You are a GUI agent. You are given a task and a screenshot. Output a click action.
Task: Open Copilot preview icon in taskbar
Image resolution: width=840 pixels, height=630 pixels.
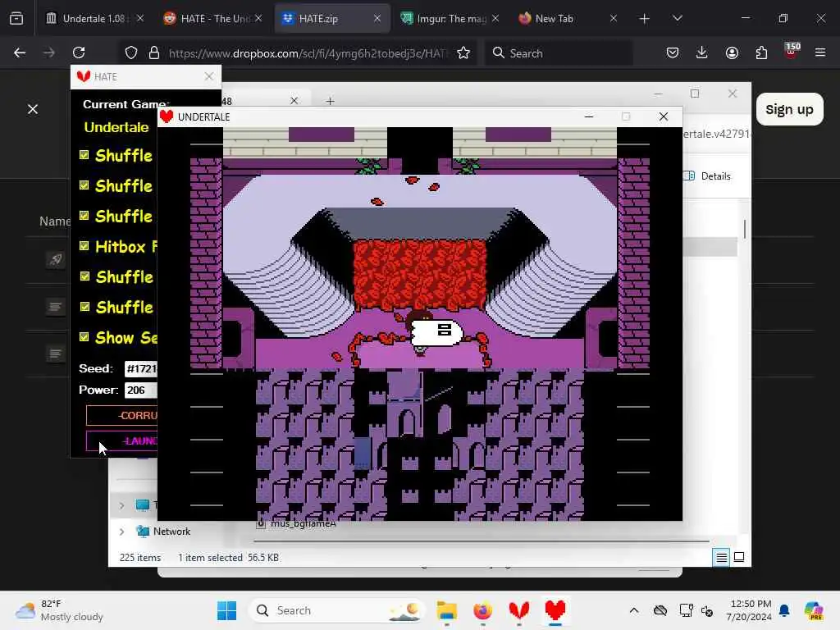pyautogui.click(x=814, y=610)
